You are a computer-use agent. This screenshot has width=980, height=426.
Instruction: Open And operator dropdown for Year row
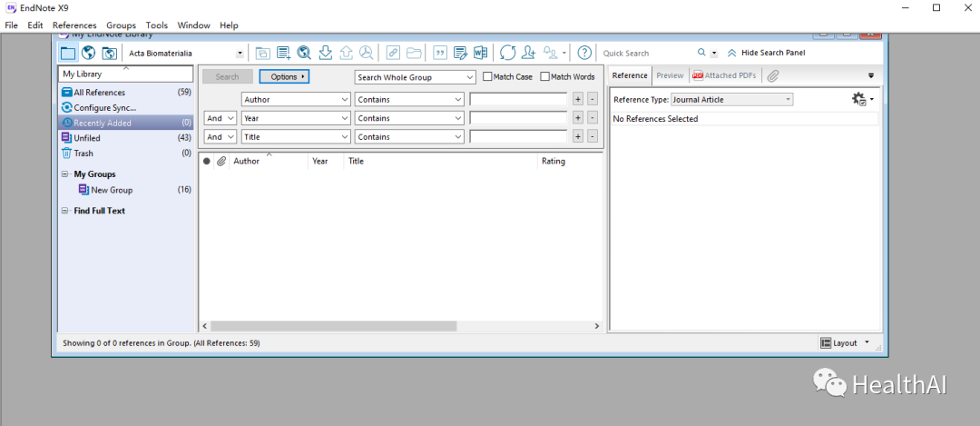(x=220, y=118)
